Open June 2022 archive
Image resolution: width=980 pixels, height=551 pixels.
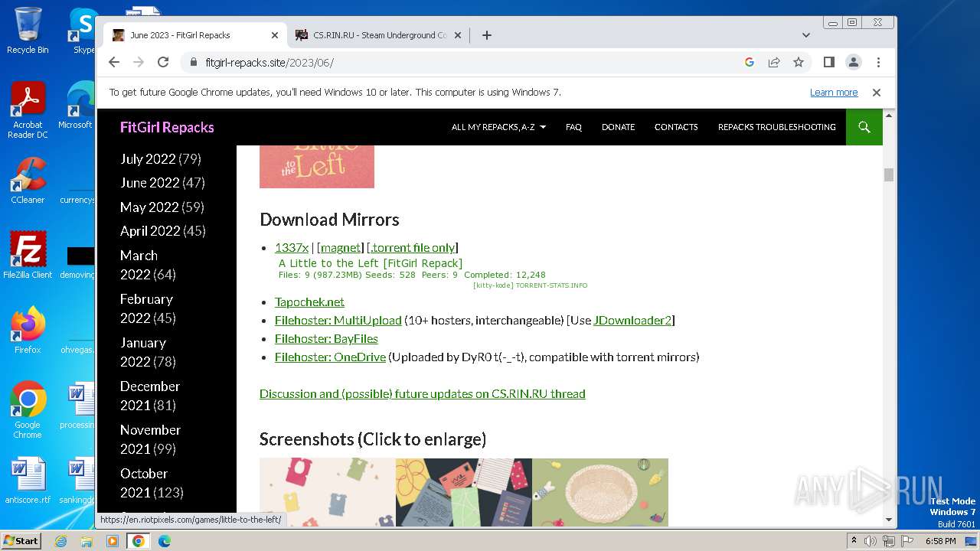(x=149, y=182)
